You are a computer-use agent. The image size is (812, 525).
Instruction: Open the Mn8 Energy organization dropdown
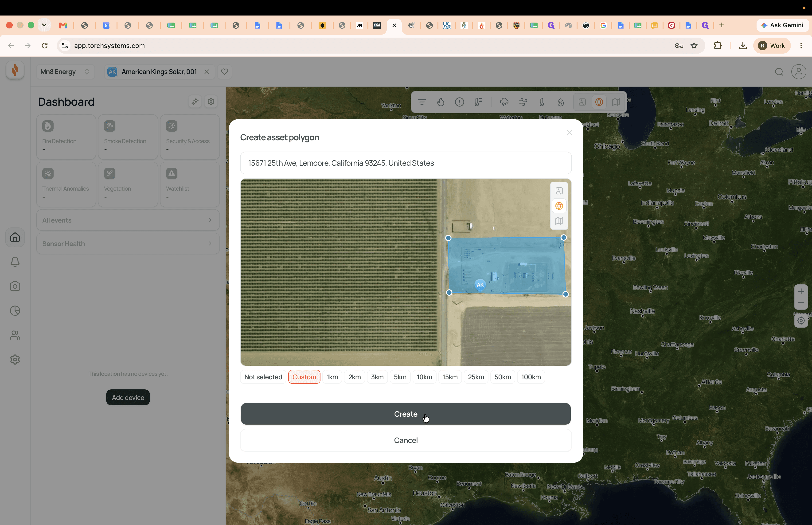(x=65, y=72)
